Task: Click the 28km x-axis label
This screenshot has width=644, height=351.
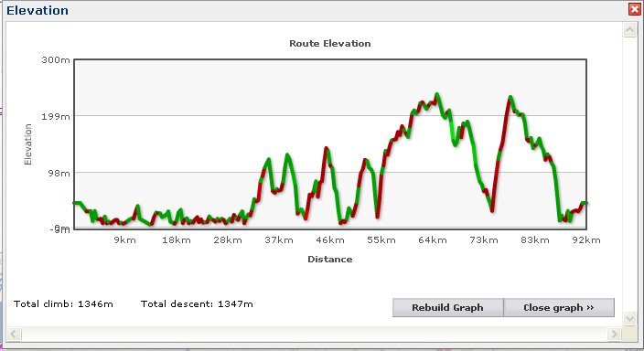Action: click(x=228, y=240)
